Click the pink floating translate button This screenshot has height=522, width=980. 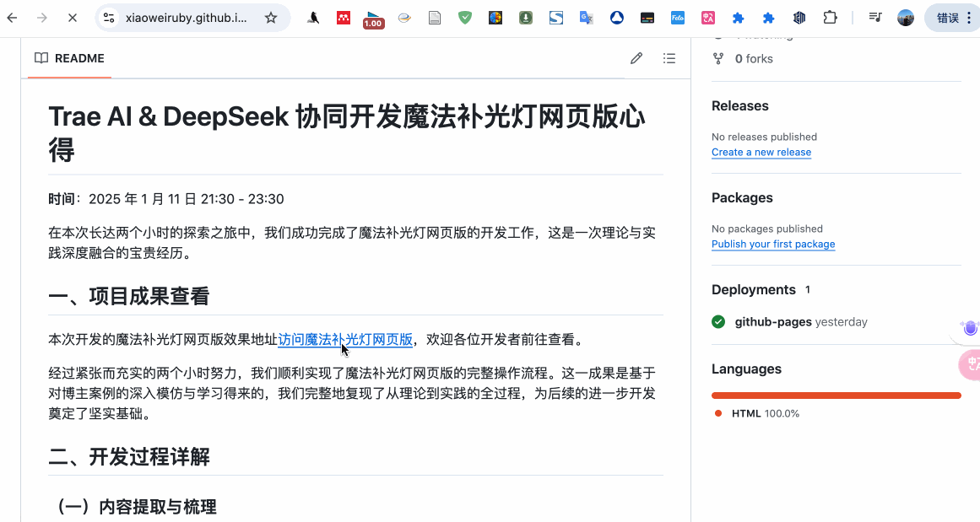(x=970, y=364)
